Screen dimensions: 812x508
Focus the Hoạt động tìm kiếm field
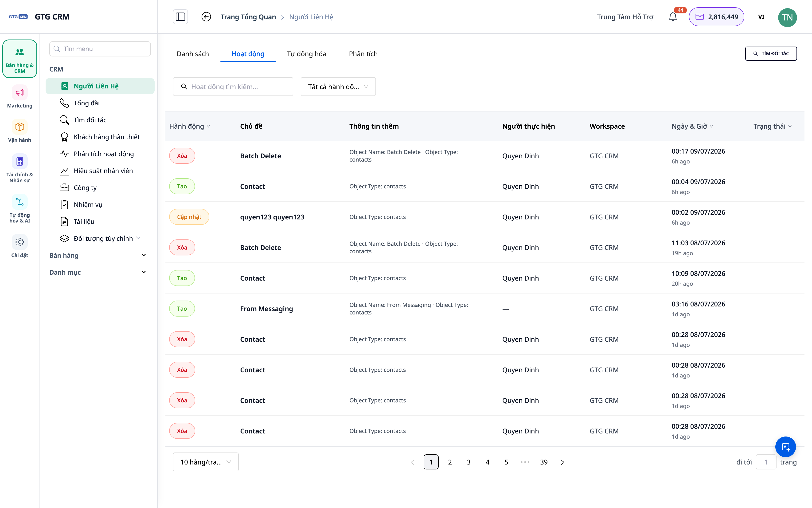233,87
